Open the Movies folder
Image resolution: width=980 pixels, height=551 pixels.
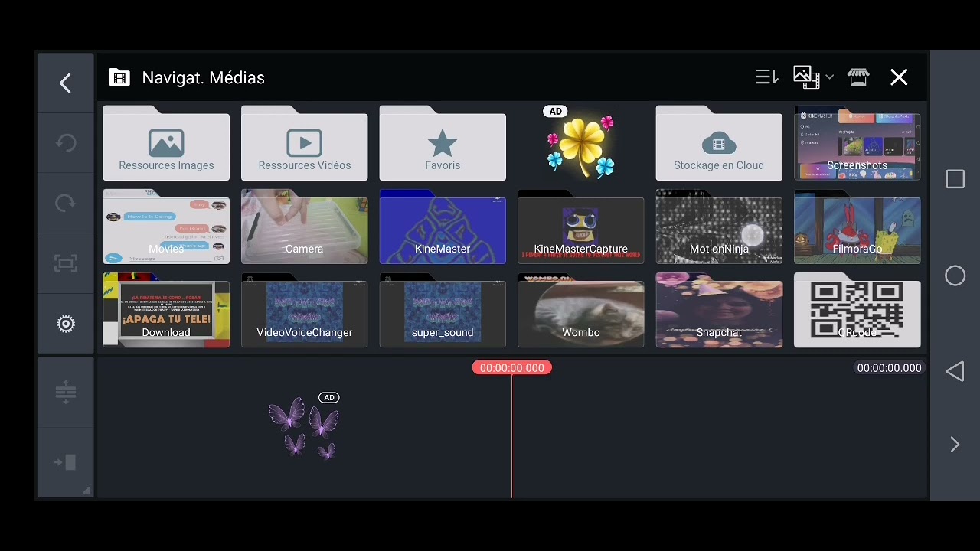click(166, 227)
